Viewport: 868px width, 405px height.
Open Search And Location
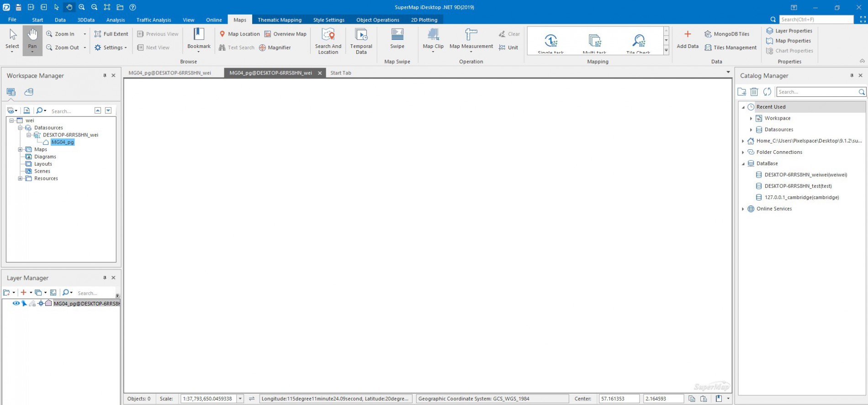328,41
